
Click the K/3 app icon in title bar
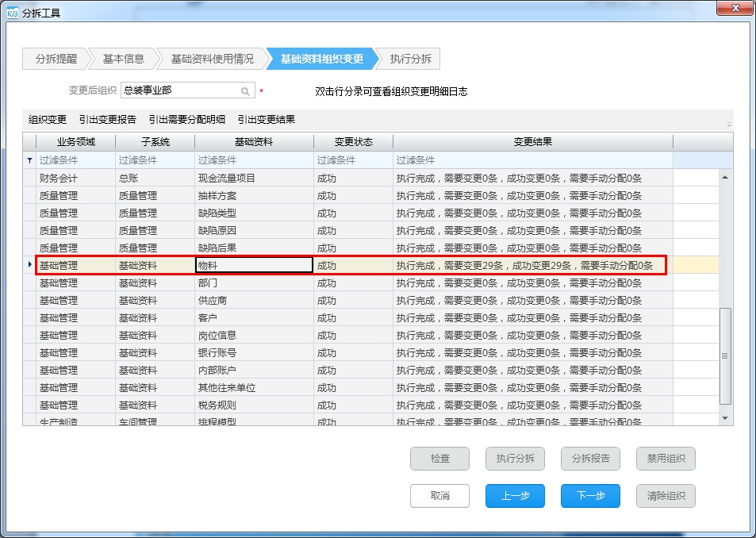(13, 13)
